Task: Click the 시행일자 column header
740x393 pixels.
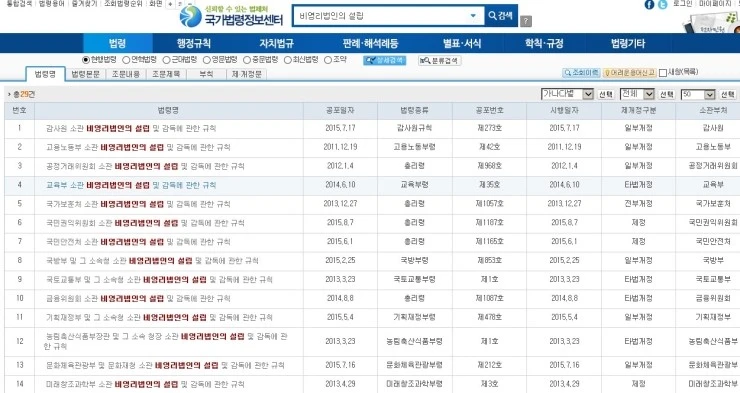Action: (564, 110)
